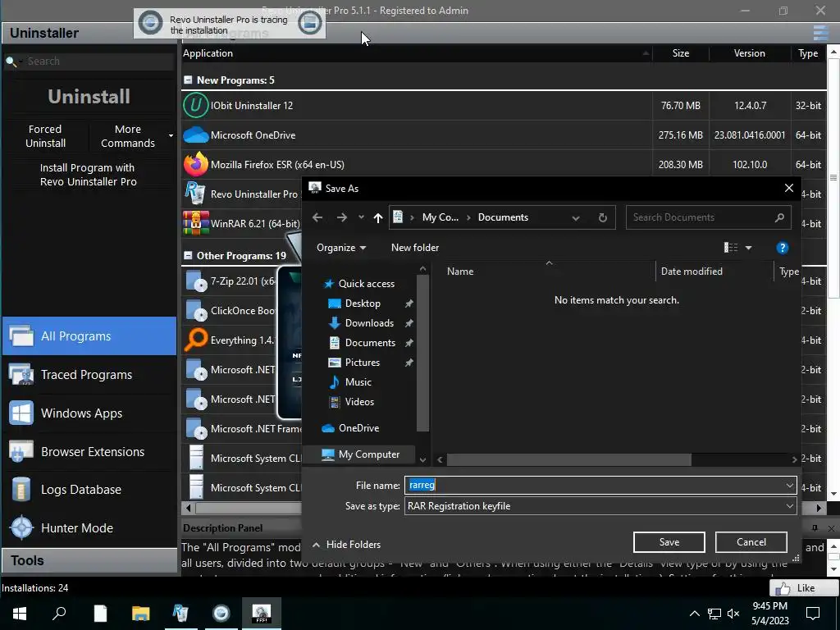Expand More Commands dropdown
840x630 pixels.
[x=171, y=136]
